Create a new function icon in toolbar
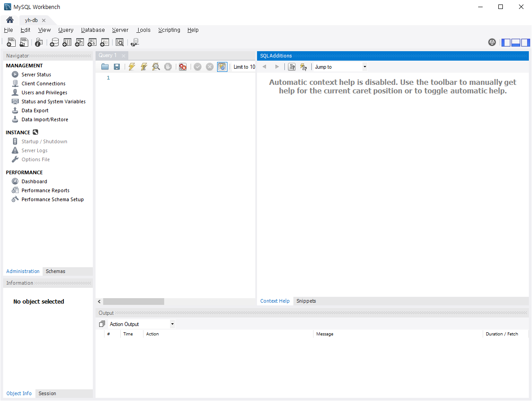This screenshot has width=532, height=401. [105, 43]
